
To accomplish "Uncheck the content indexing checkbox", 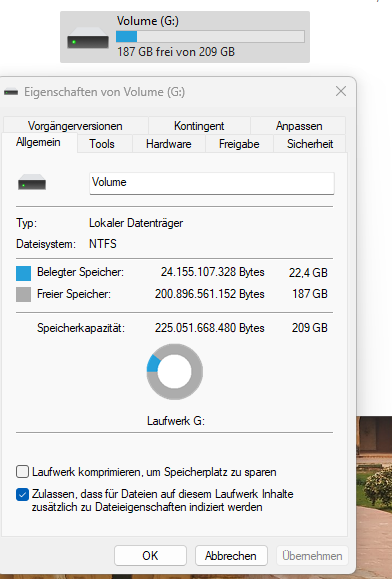I will 23,494.
